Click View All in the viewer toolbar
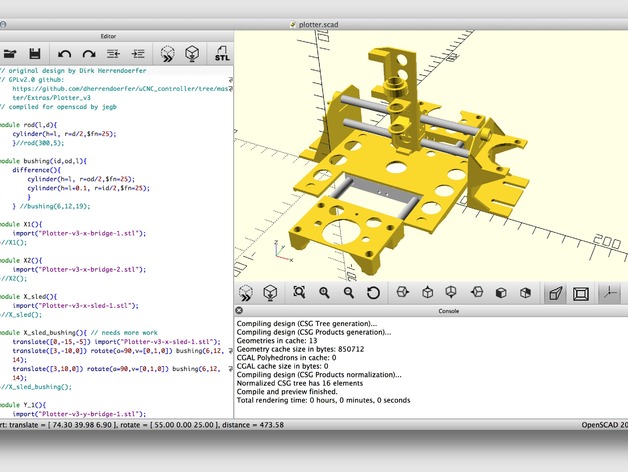The height and width of the screenshot is (472, 628). 299,293
